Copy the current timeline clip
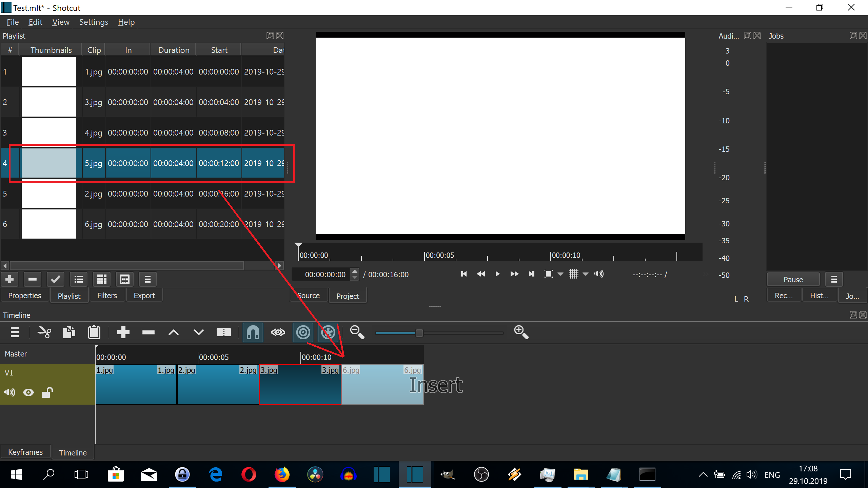The image size is (868, 488). [x=69, y=332]
